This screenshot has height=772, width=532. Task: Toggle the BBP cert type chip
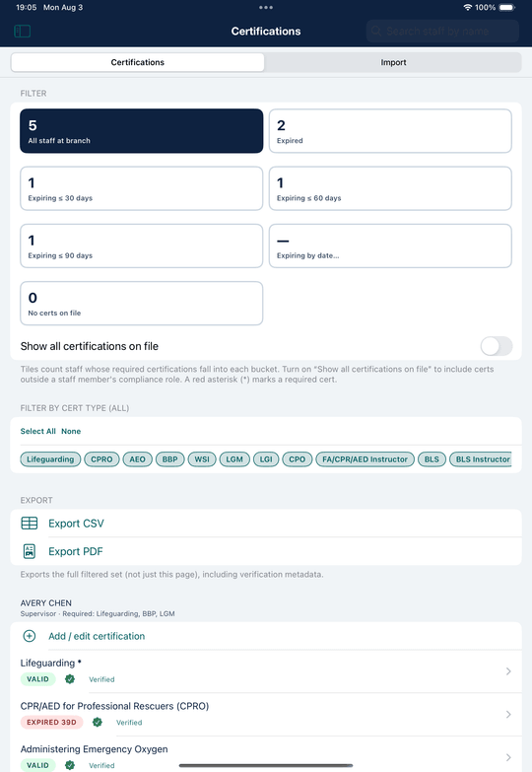(x=169, y=458)
